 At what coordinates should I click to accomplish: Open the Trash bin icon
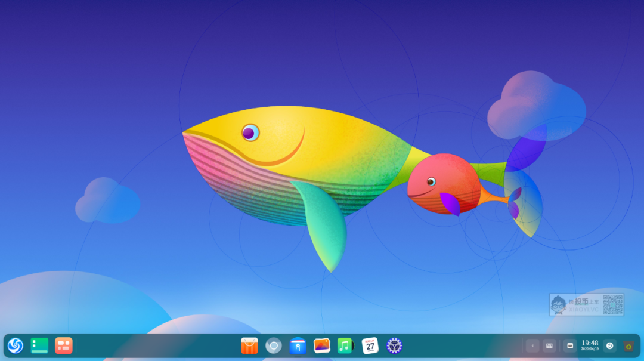coord(628,345)
